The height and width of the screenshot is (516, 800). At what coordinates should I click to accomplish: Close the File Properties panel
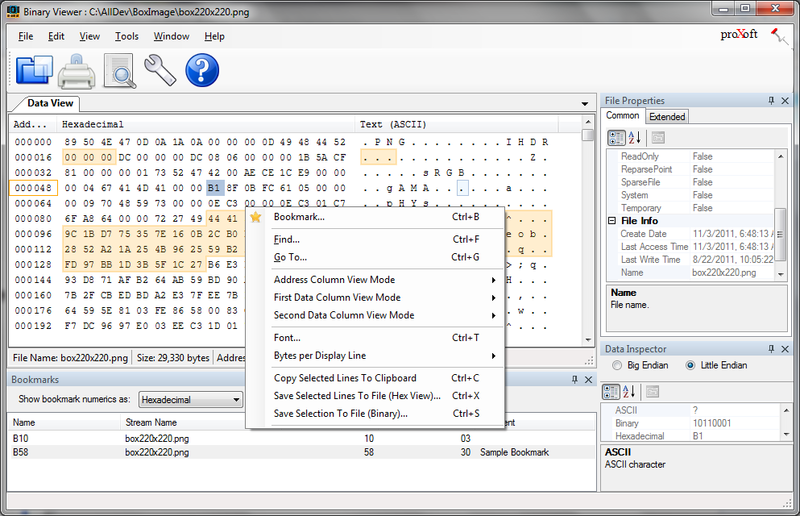coord(785,101)
